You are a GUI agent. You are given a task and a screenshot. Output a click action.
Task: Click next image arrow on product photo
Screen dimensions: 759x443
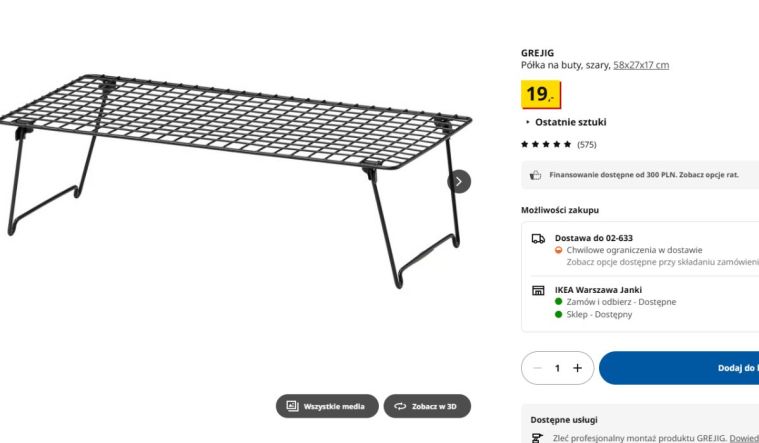point(459,181)
